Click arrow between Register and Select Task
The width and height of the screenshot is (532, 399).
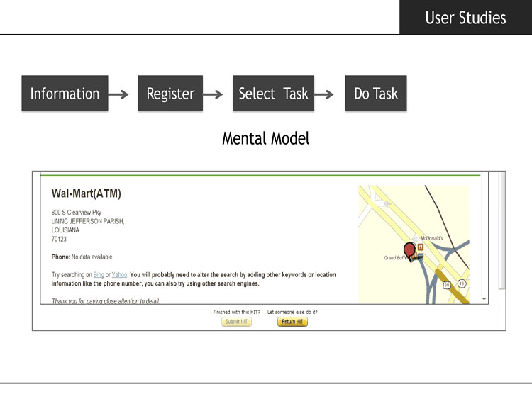[214, 94]
